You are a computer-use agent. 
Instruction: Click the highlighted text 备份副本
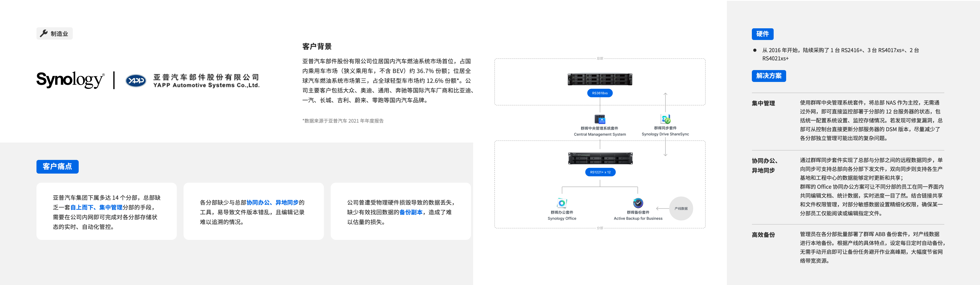(411, 212)
